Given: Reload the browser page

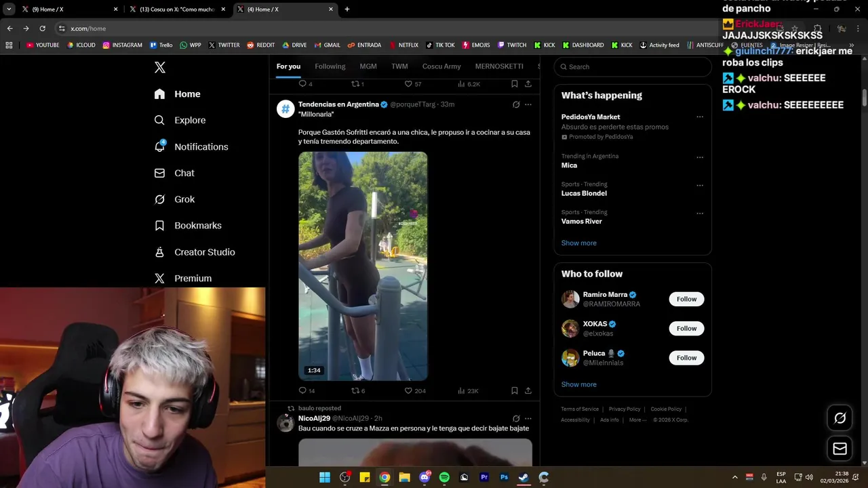Looking at the screenshot, I should coord(42,28).
